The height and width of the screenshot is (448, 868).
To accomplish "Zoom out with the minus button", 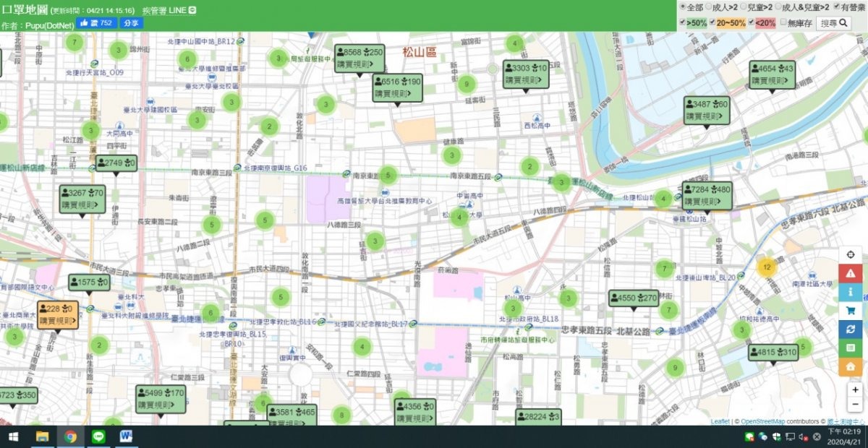I will click(x=855, y=405).
